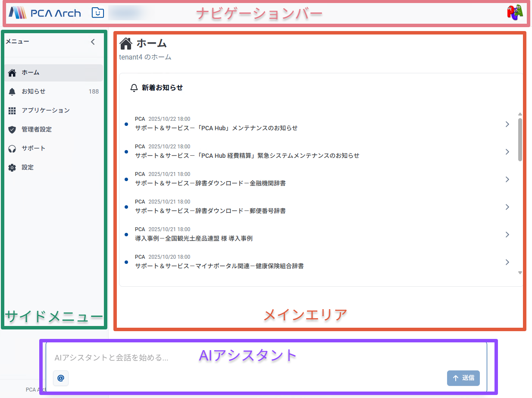The image size is (532, 398).
Task: Expand the 導入事例 notice chevron
Action: click(x=507, y=235)
